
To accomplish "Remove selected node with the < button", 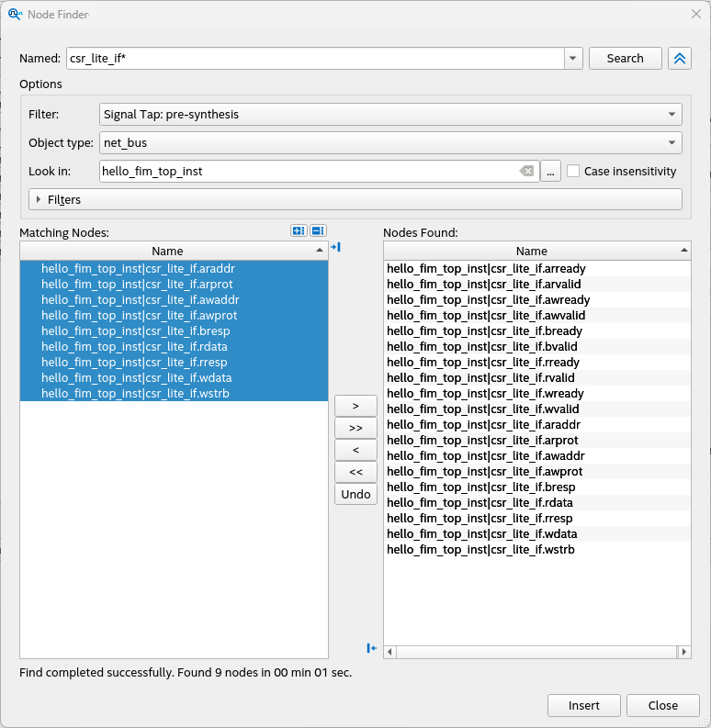I will coord(355,450).
